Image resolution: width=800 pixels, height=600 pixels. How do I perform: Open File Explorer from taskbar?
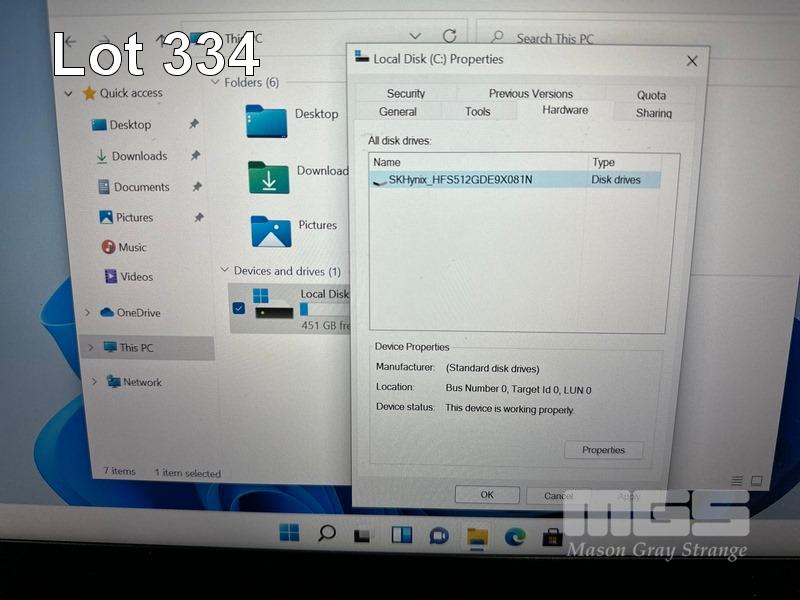tap(477, 536)
